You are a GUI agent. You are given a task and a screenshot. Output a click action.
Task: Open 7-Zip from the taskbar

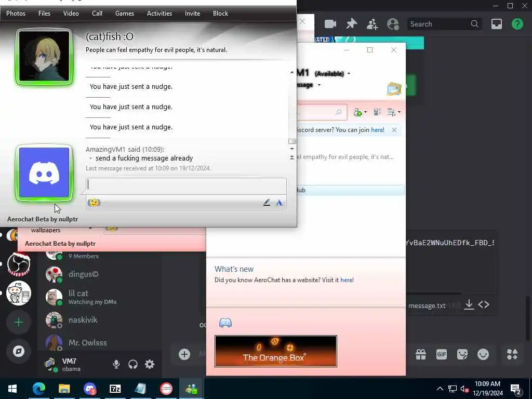[x=115, y=389]
